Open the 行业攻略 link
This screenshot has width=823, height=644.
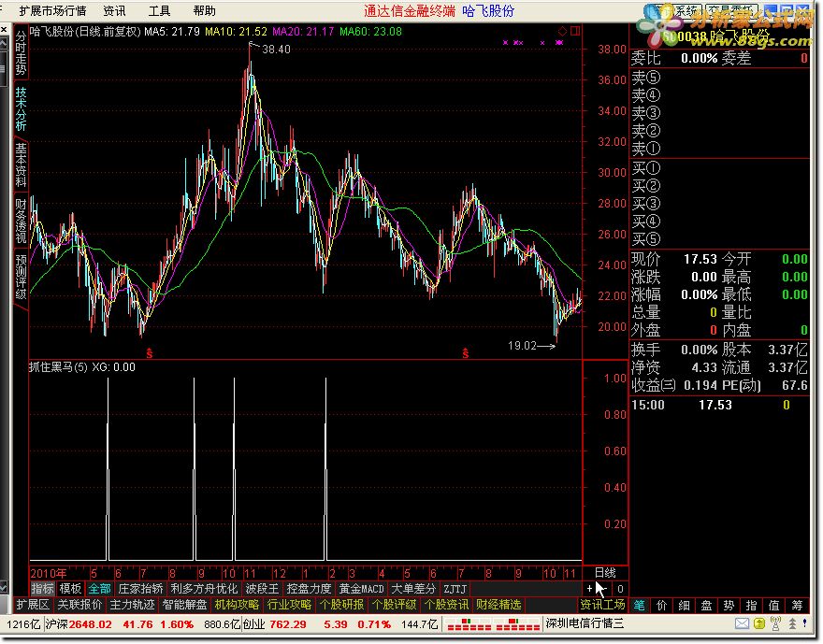click(289, 605)
